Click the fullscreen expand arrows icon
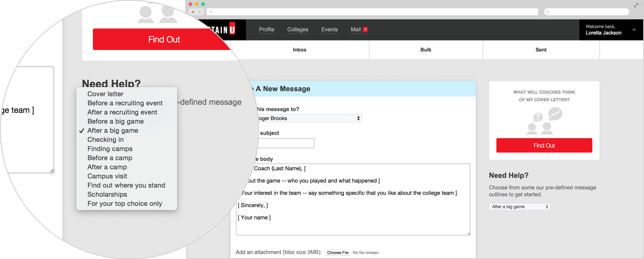Image resolution: width=644 pixels, height=259 pixels. (636, 5)
